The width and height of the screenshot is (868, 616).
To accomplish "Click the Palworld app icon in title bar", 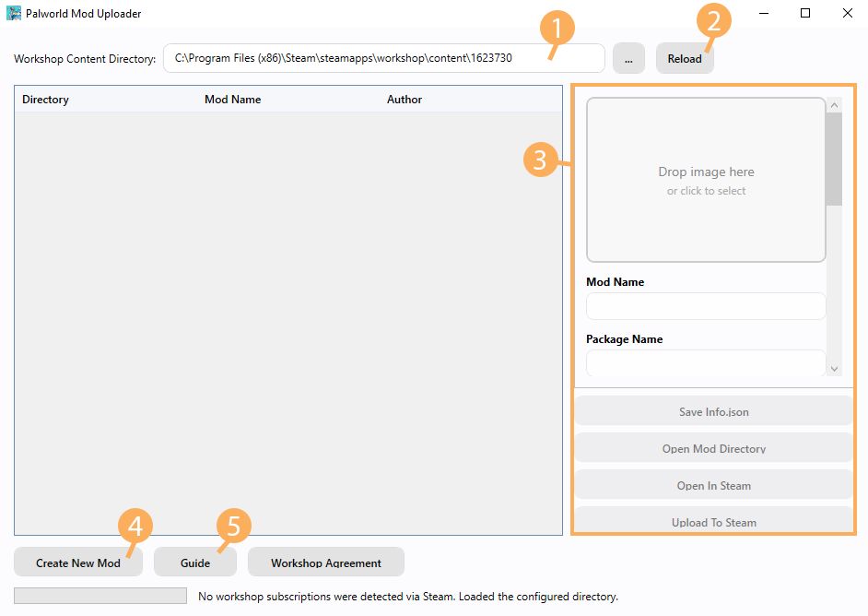I will tap(14, 14).
